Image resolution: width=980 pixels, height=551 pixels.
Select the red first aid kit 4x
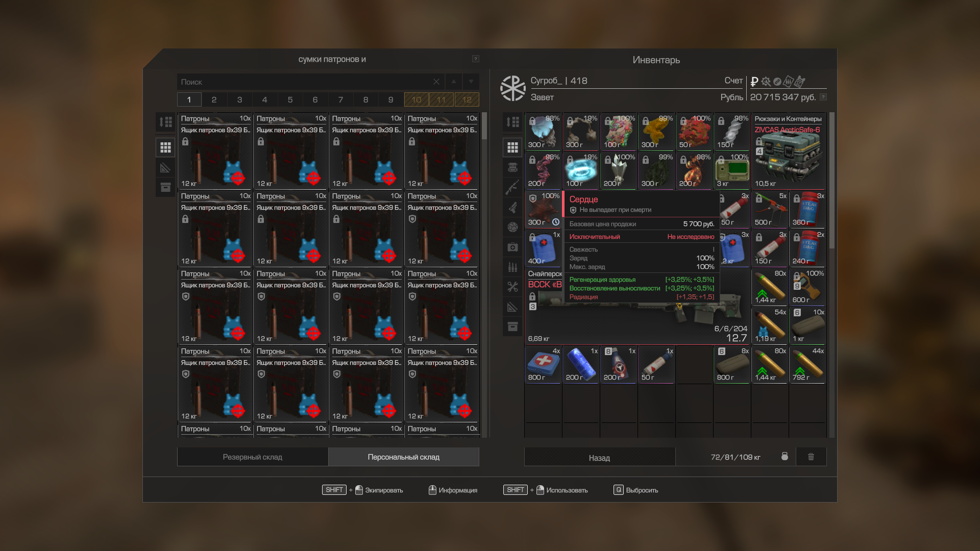pos(544,364)
